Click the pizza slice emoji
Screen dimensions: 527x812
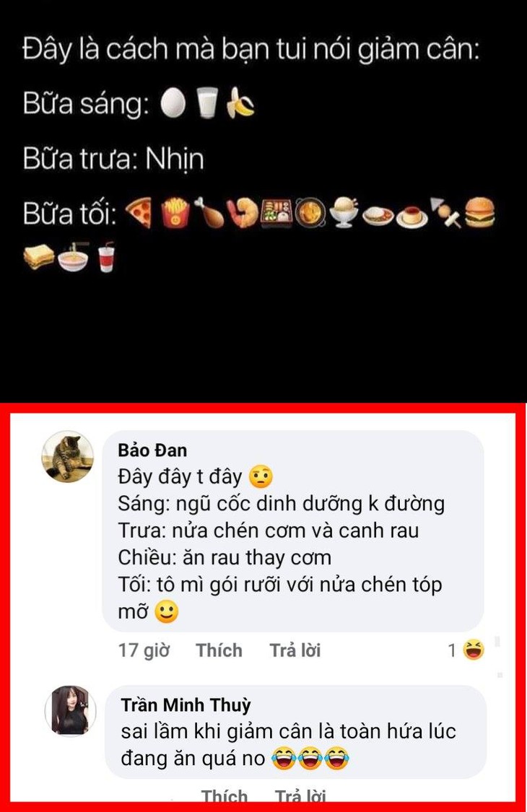tap(139, 212)
